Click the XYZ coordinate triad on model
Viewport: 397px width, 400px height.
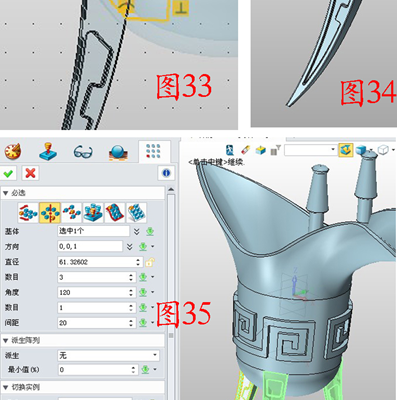[x=298, y=287]
